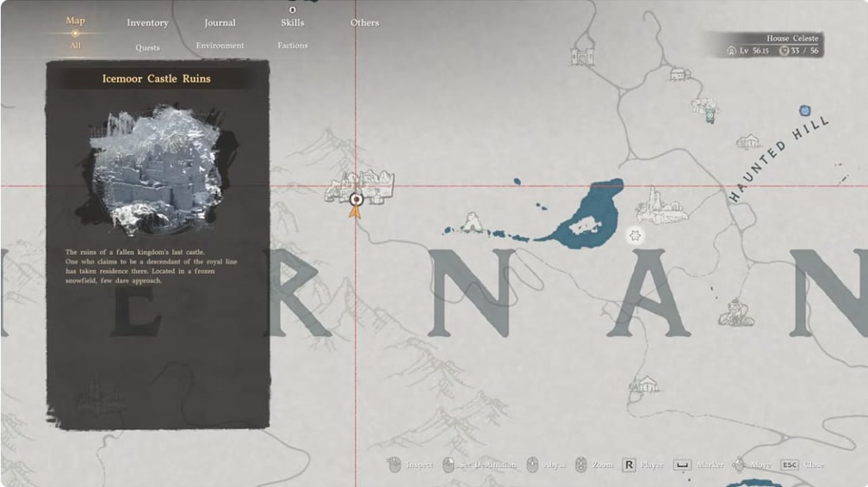The image size is (868, 487).
Task: Select the white star marker near the lake
Action: 635,235
